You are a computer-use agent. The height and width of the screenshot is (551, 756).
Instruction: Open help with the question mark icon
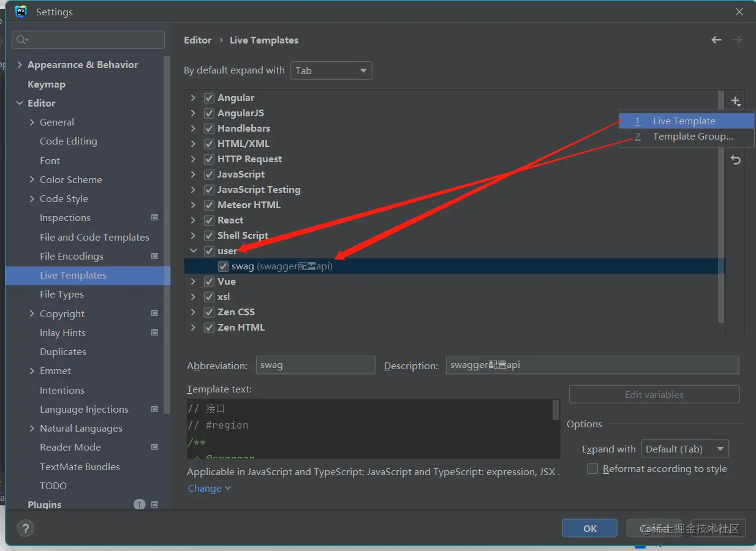coord(25,528)
